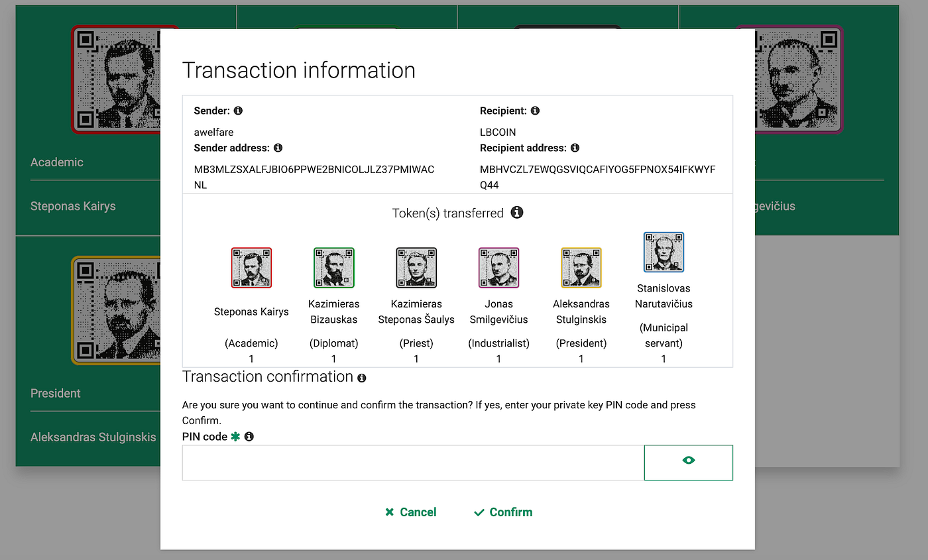Click info icon next to Token(s) transferred
Screen dimensions: 928x560
(517, 213)
